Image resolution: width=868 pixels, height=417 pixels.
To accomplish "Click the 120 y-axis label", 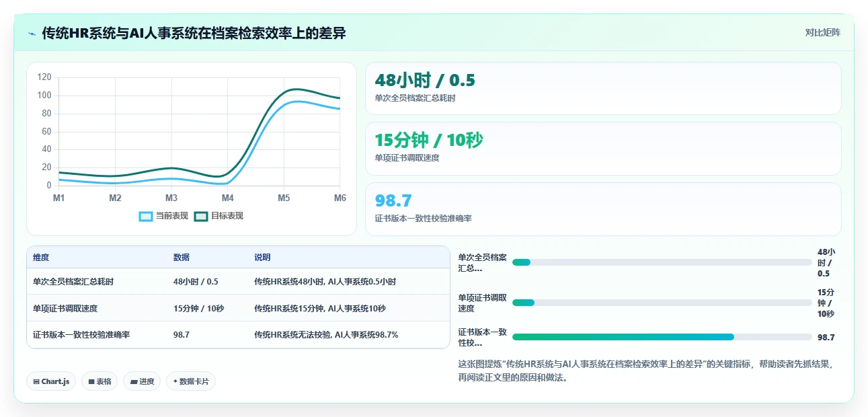I will [x=44, y=77].
